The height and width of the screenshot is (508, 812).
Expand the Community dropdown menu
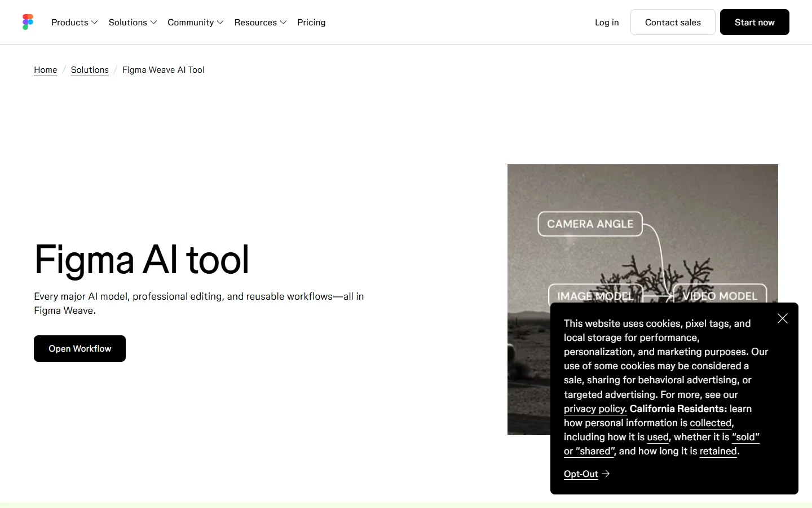(x=196, y=22)
